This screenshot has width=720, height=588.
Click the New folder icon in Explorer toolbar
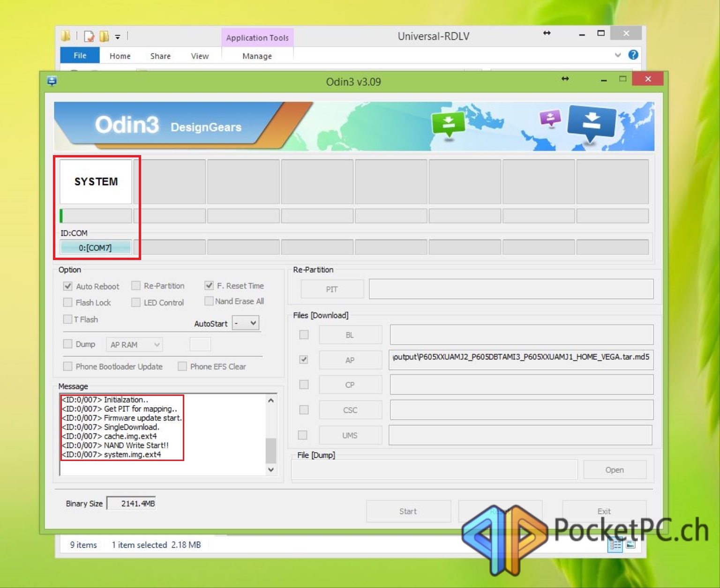104,36
